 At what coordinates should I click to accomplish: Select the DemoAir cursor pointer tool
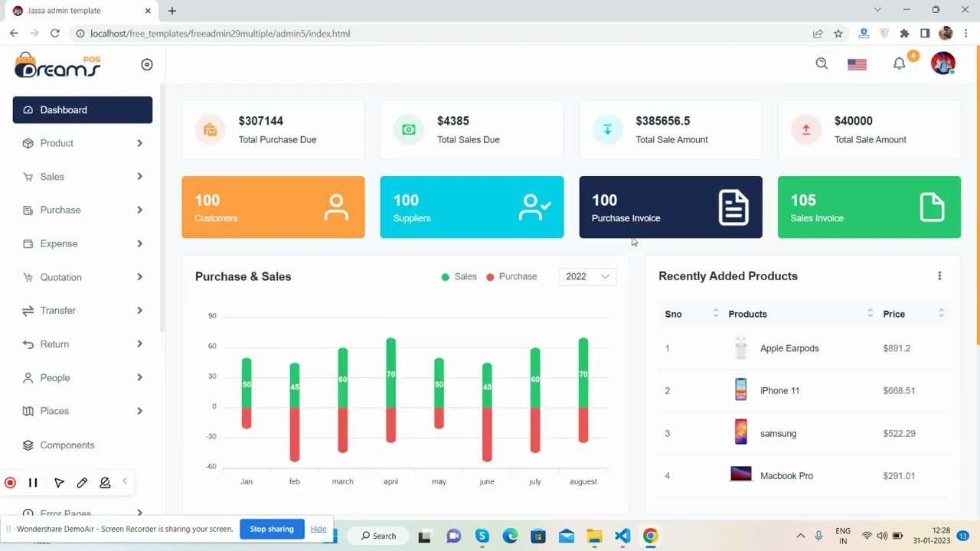[59, 483]
